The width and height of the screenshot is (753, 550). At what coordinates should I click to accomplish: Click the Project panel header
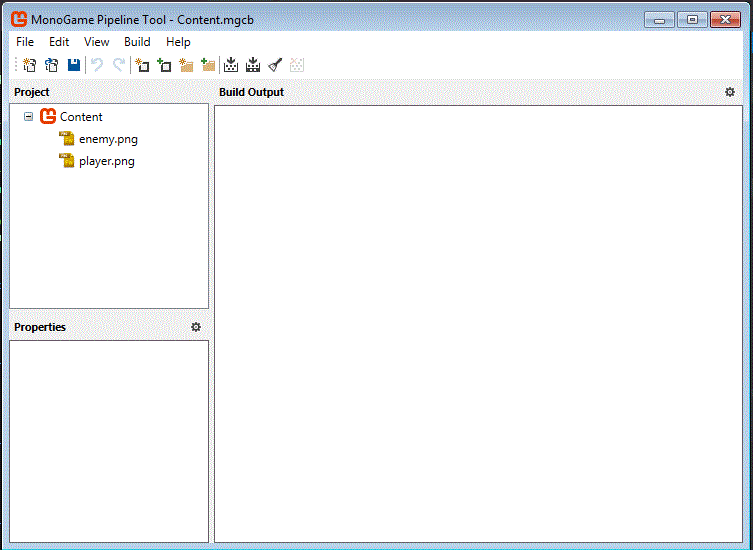tap(32, 92)
